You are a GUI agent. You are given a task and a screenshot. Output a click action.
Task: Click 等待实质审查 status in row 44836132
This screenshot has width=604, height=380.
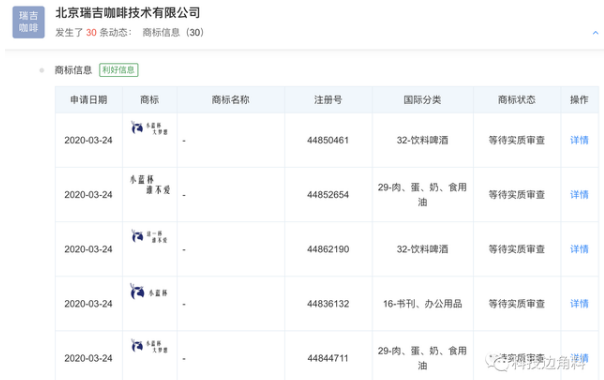pos(517,304)
